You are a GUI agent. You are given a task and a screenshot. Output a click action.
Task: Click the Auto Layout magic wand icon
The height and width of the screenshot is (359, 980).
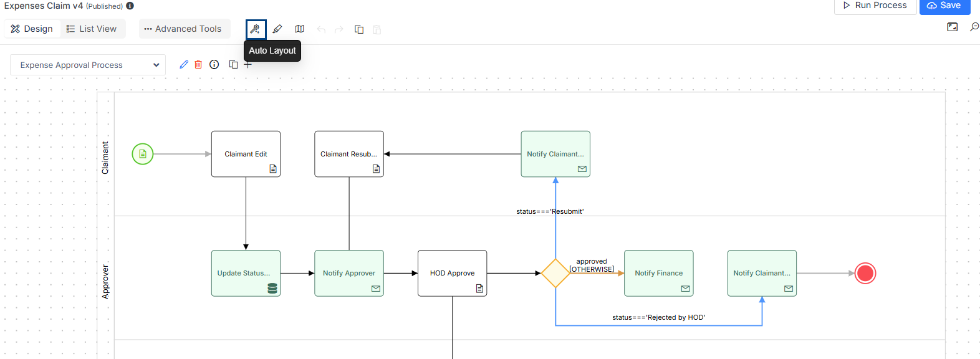pos(256,29)
